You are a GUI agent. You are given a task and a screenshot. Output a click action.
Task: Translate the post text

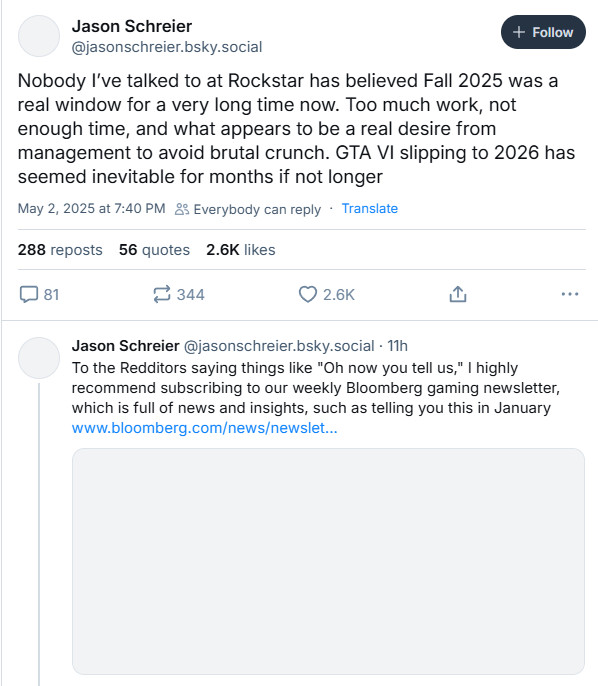coord(370,209)
